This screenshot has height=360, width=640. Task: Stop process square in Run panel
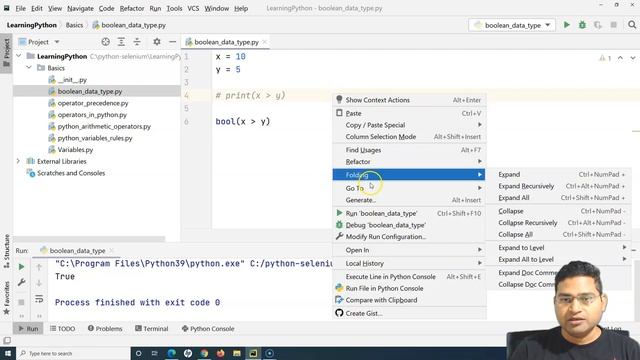21,302
